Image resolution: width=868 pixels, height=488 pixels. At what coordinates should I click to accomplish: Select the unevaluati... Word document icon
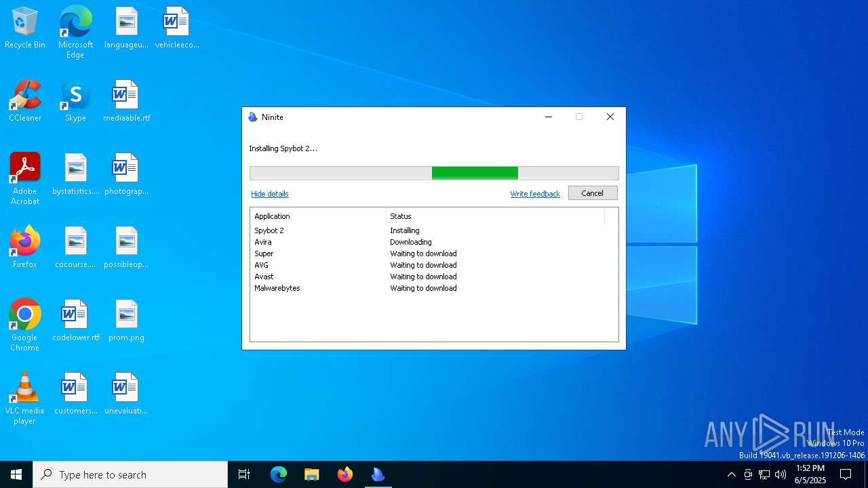coord(126,394)
